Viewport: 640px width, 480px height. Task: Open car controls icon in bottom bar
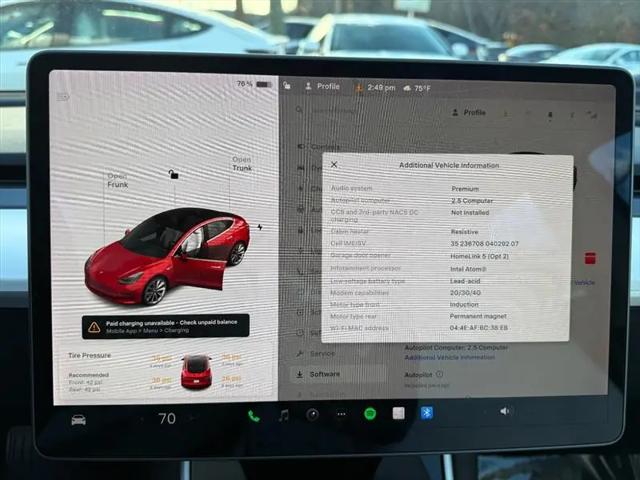(78, 420)
